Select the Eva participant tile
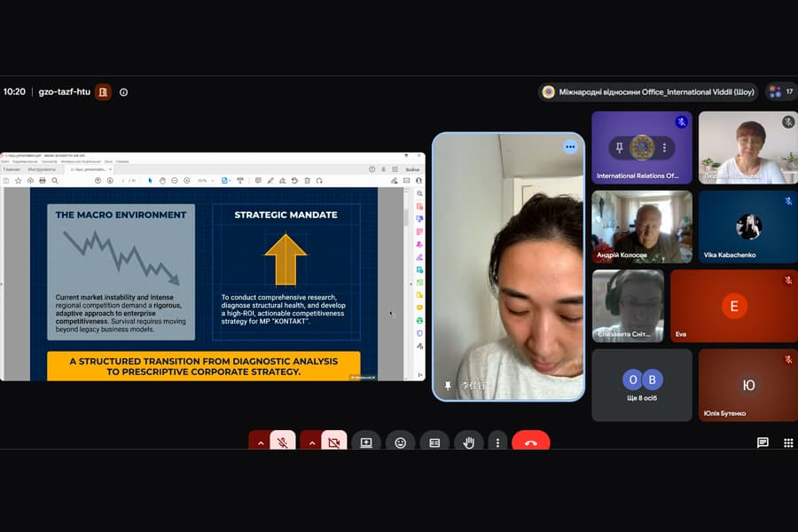798x532 pixels. (734, 306)
